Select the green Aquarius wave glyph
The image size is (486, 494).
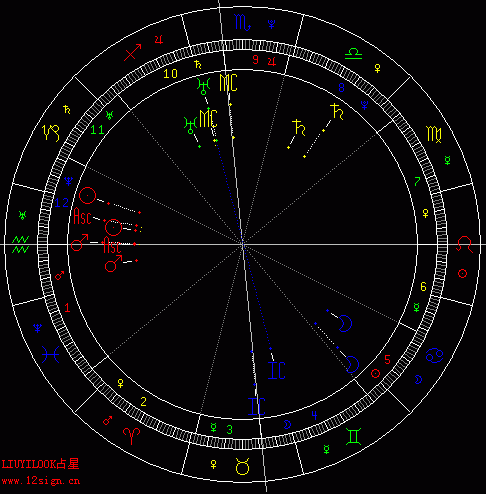(x=21, y=244)
